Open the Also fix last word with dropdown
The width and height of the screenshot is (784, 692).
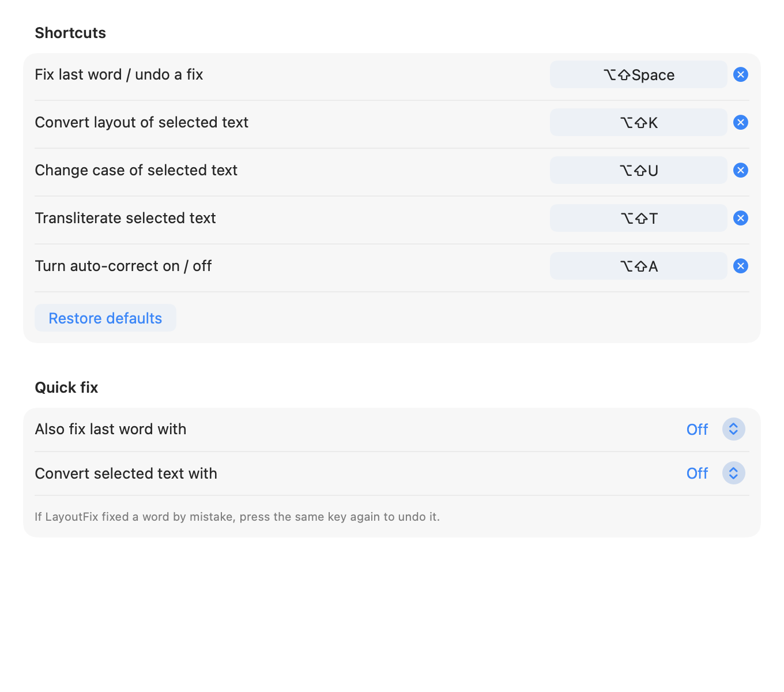click(715, 429)
